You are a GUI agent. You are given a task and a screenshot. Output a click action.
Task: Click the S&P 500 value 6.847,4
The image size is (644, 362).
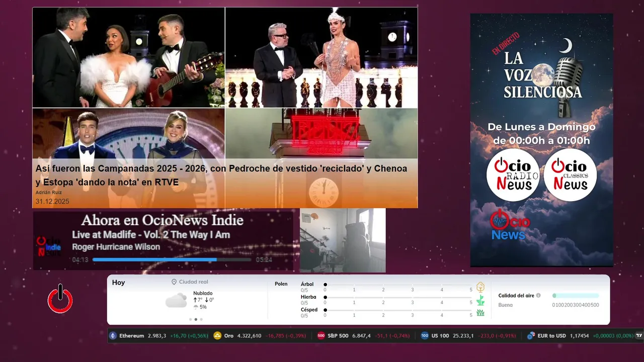(x=361, y=336)
